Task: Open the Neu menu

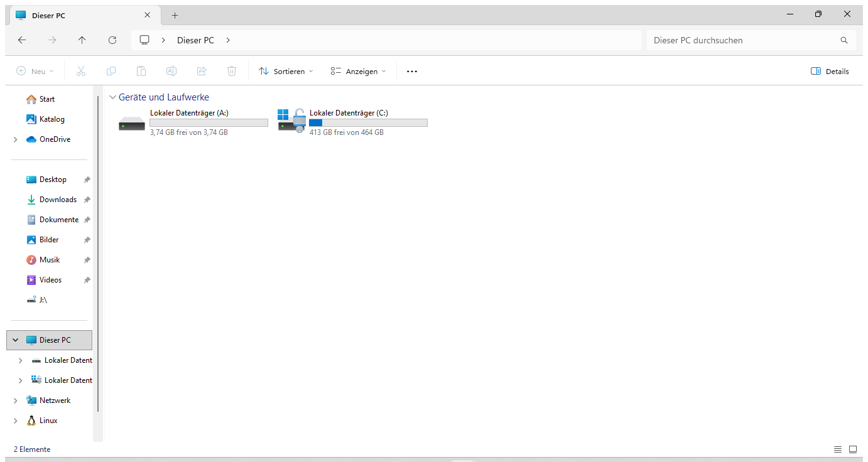Action: click(x=35, y=71)
